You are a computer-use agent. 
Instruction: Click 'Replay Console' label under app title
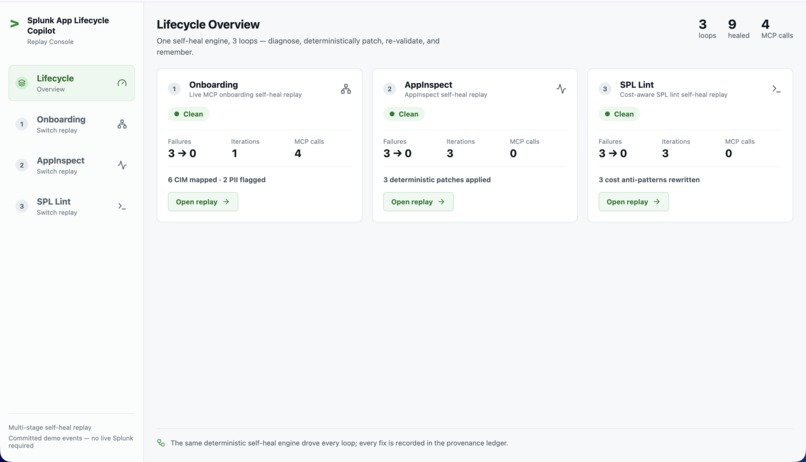50,42
